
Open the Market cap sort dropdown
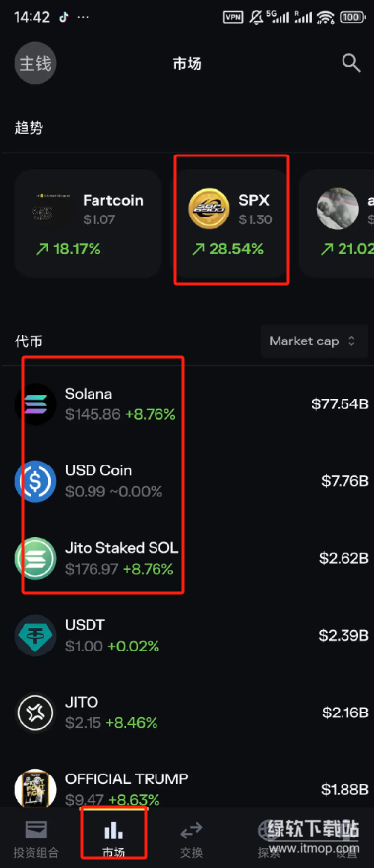tap(314, 341)
